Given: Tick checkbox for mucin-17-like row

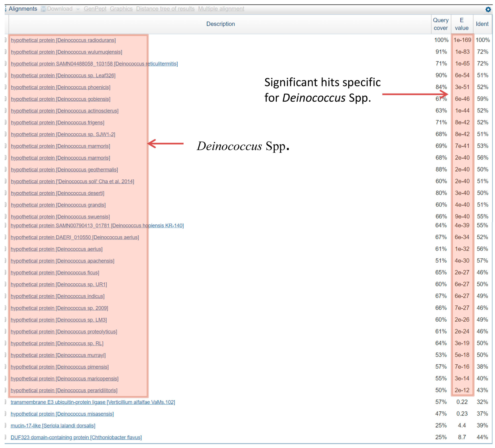Looking at the screenshot, I should 5,425.
